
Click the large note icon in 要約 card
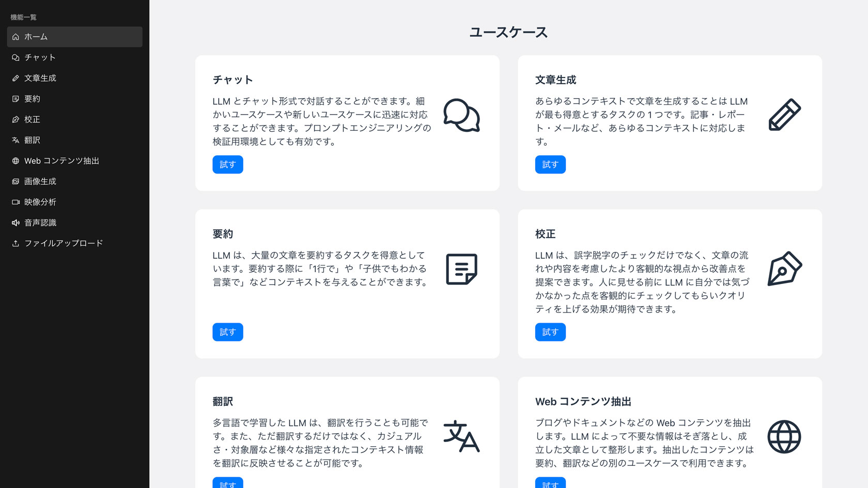click(x=461, y=269)
